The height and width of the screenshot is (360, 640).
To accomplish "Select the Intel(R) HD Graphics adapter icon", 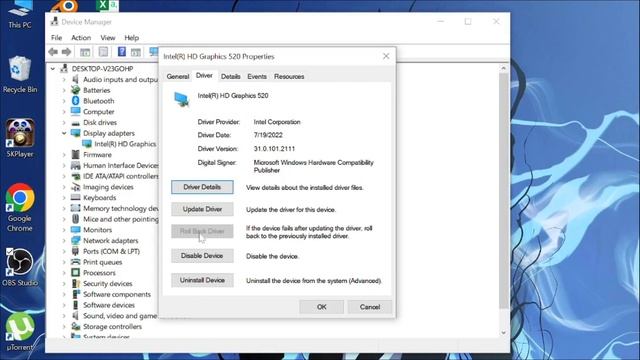I will coord(87,144).
